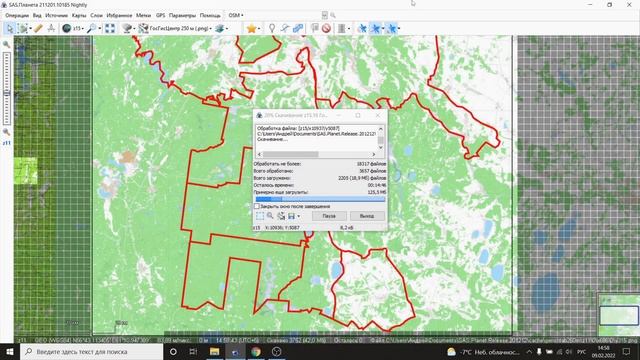The height and width of the screenshot is (360, 640).
Task: Open Google Chrome from the taskbar
Action: 256,351
